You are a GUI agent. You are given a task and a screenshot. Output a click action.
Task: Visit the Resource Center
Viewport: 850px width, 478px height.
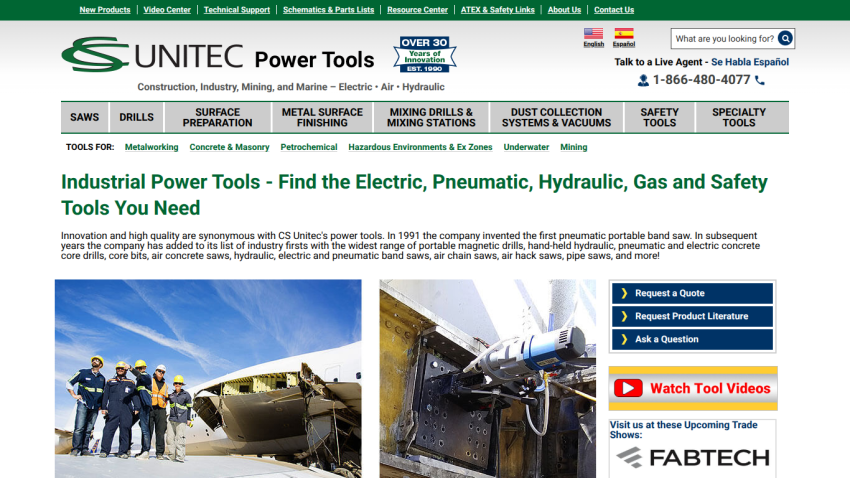417,10
